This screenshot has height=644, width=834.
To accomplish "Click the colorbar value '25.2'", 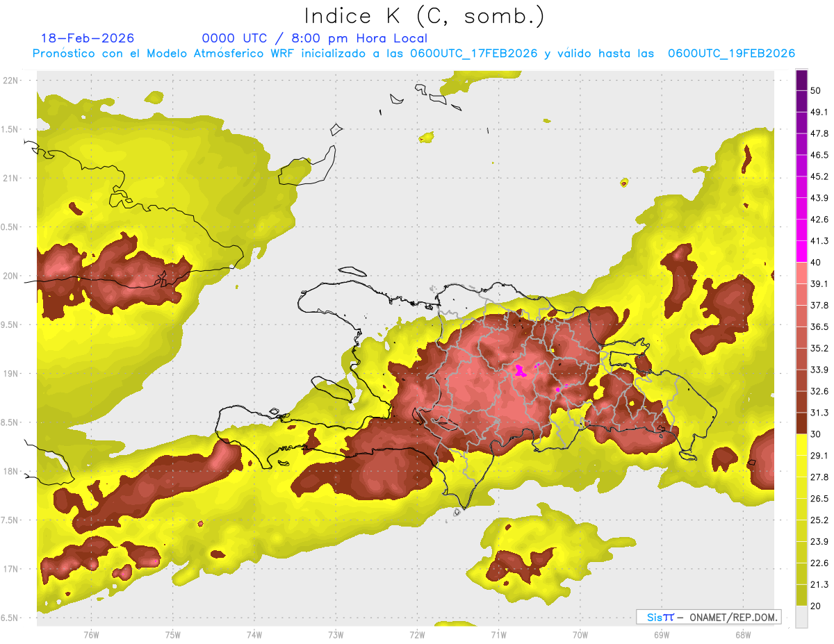I will pyautogui.click(x=819, y=520).
